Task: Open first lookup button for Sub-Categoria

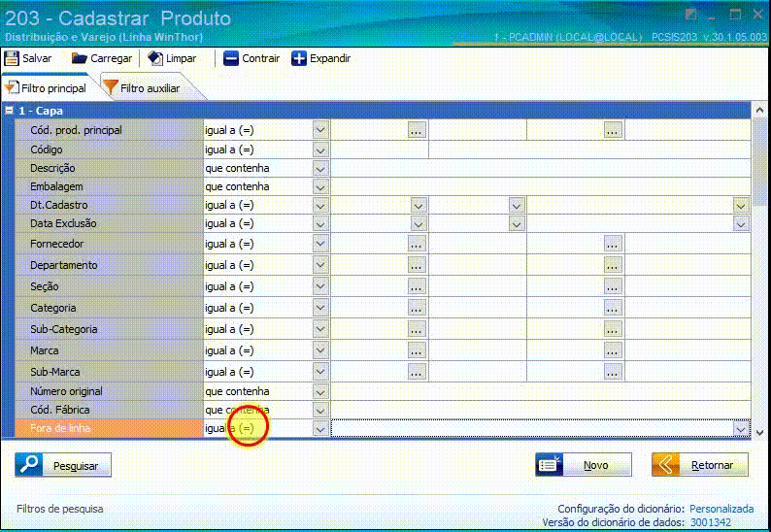Action: [417, 329]
